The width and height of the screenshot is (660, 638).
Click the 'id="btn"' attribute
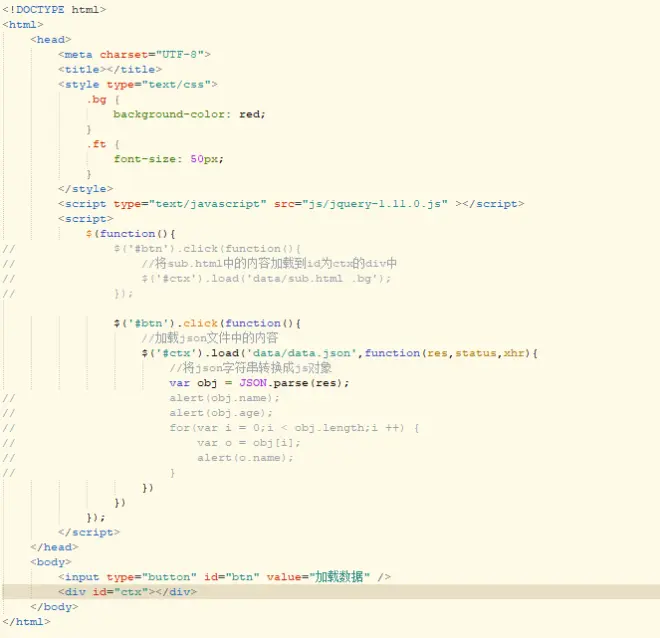232,577
